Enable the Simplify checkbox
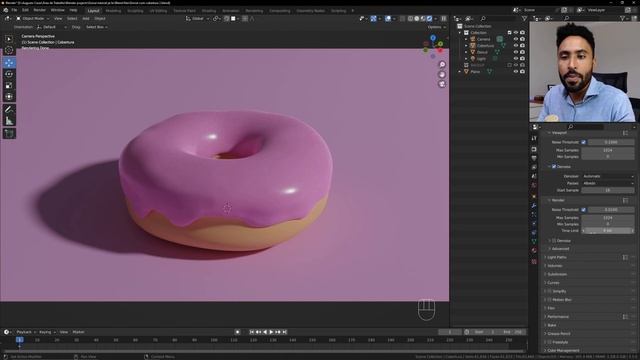Image resolution: width=640 pixels, height=360 pixels. point(549,291)
